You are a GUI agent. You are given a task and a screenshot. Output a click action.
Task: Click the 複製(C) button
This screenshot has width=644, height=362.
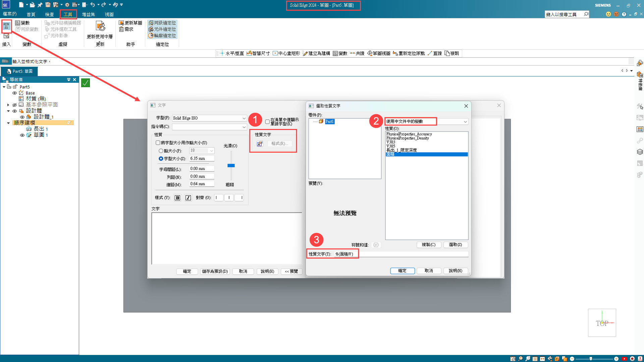tap(429, 245)
